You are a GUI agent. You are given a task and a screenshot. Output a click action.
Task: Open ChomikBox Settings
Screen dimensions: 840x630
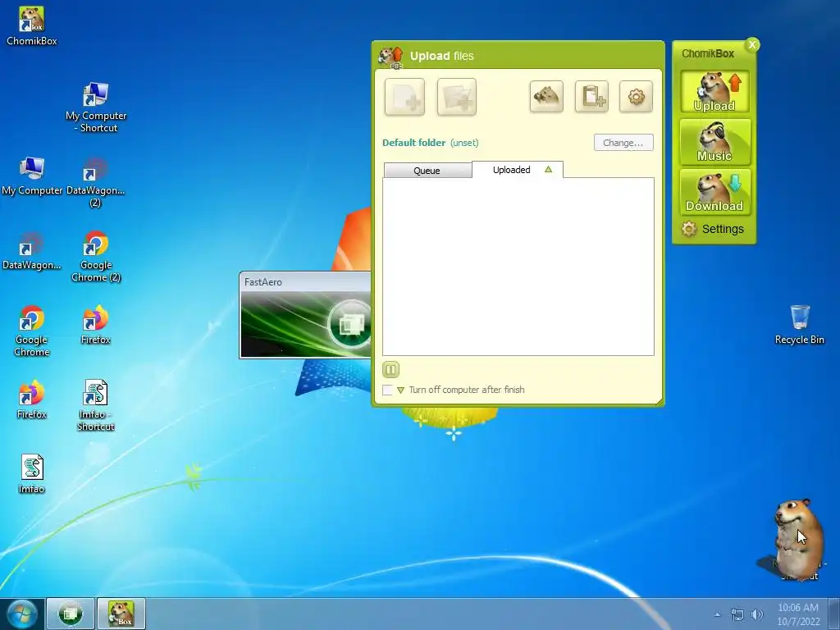(x=713, y=230)
